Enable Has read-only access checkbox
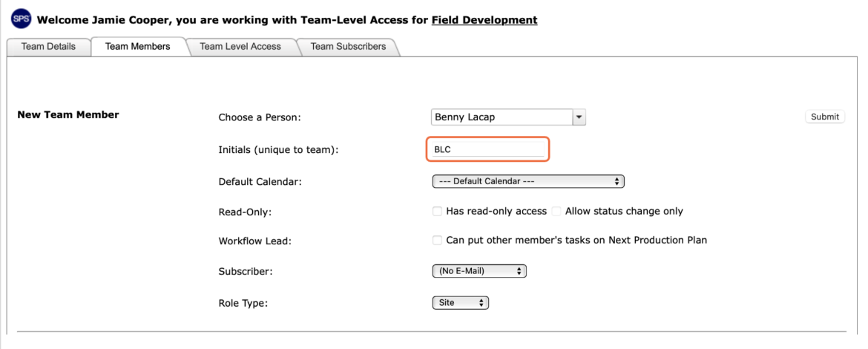 point(437,211)
